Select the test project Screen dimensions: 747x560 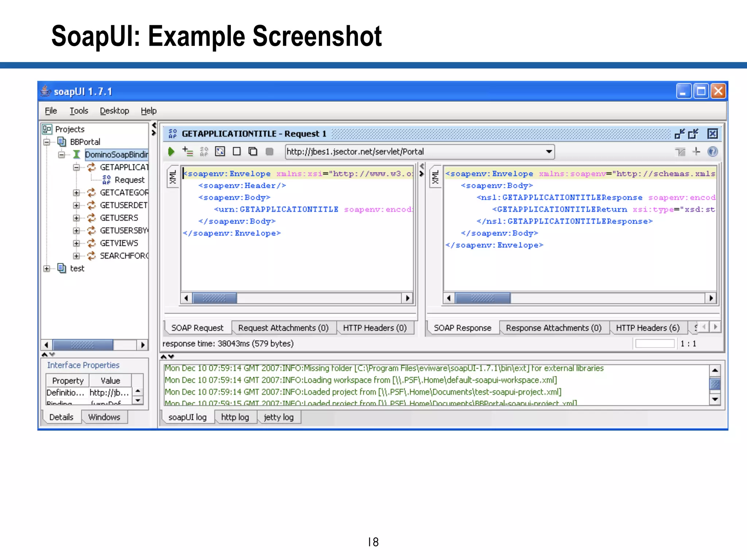coord(77,269)
